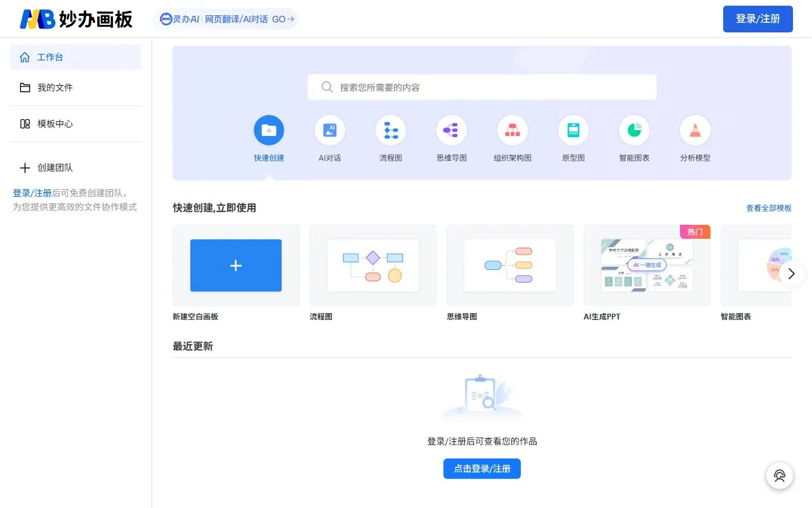This screenshot has height=508, width=812.
Task: Select the 原型图 prototype icon
Action: point(573,130)
